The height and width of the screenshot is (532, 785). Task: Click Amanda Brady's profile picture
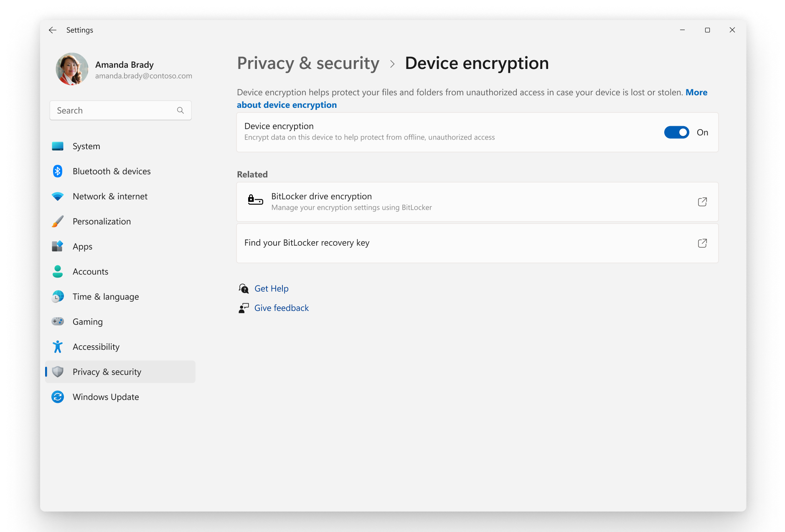click(x=72, y=69)
